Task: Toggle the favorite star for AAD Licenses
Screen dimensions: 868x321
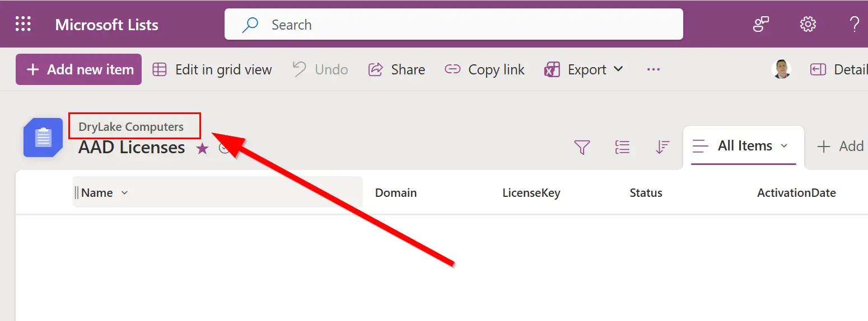Action: 202,148
